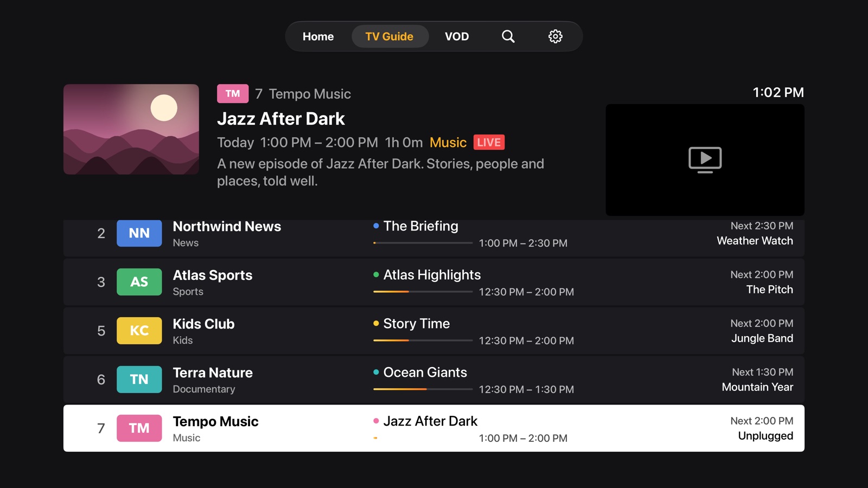The height and width of the screenshot is (488, 868).
Task: Click the next program The Pitch
Action: (769, 290)
